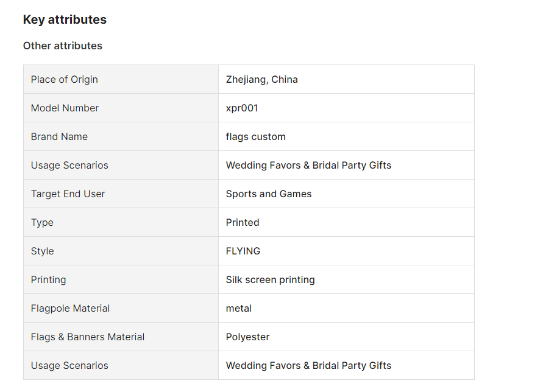Select the model number value "xpr001"
The width and height of the screenshot is (543, 392).
coord(242,108)
